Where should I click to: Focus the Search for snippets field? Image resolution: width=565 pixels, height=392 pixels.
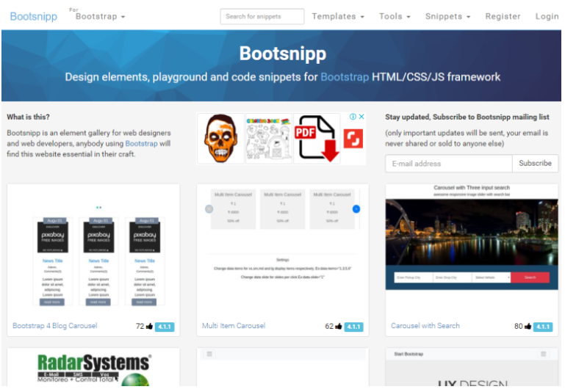(x=262, y=17)
